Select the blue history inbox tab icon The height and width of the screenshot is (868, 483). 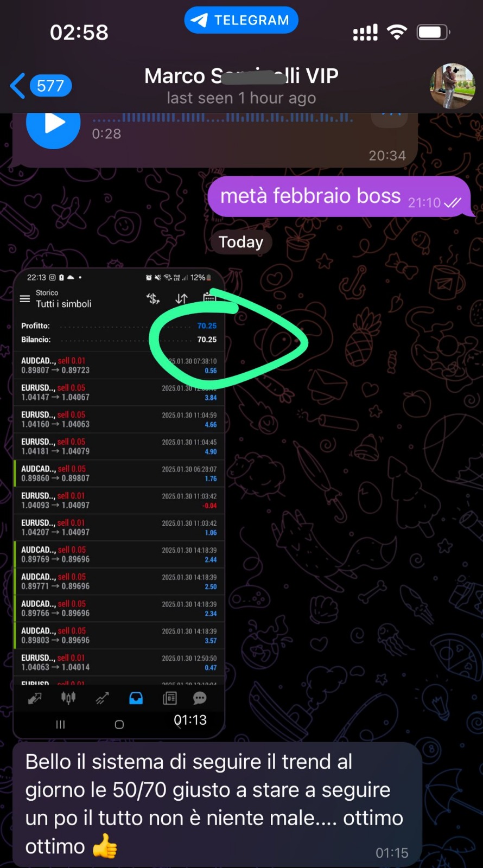tap(136, 698)
